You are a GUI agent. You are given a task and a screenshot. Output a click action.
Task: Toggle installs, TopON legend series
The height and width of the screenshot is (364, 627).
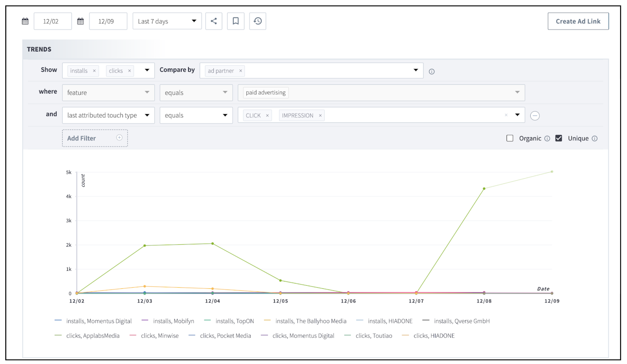(x=229, y=321)
